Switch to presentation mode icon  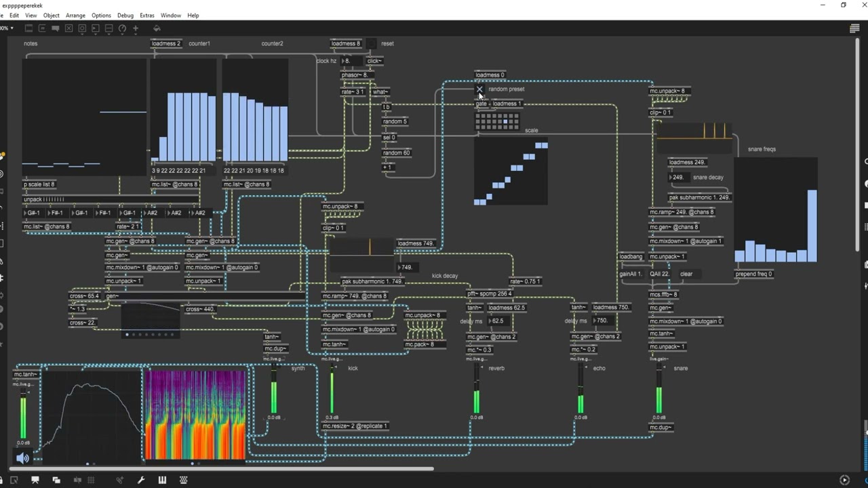coord(35,480)
